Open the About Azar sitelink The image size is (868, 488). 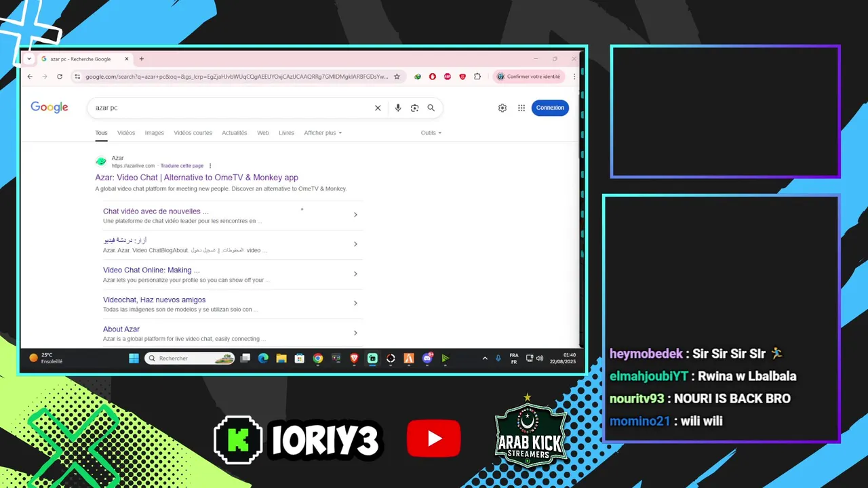pos(121,329)
